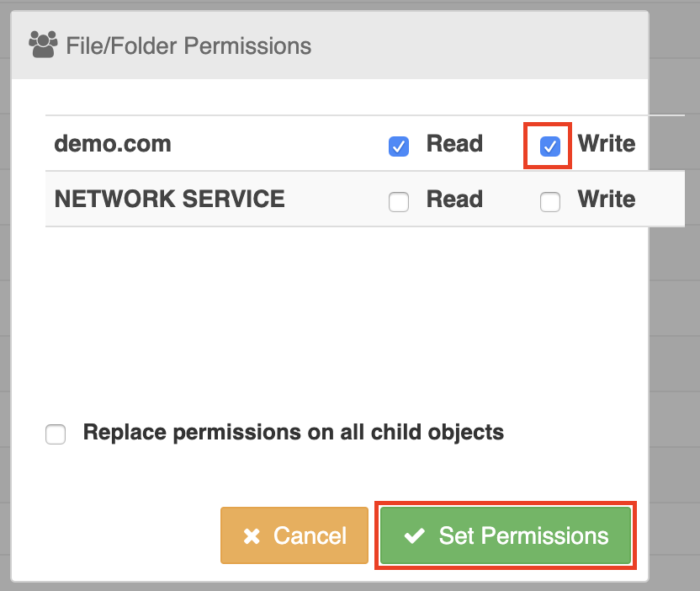Click the dimmed backdrop outside the dialog
The height and width of the screenshot is (591, 700).
click(x=674, y=357)
